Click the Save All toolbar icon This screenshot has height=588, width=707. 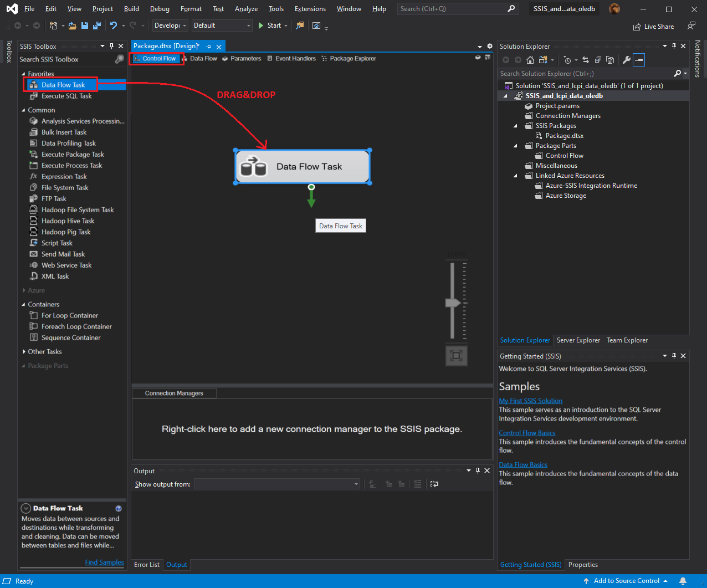coord(96,25)
